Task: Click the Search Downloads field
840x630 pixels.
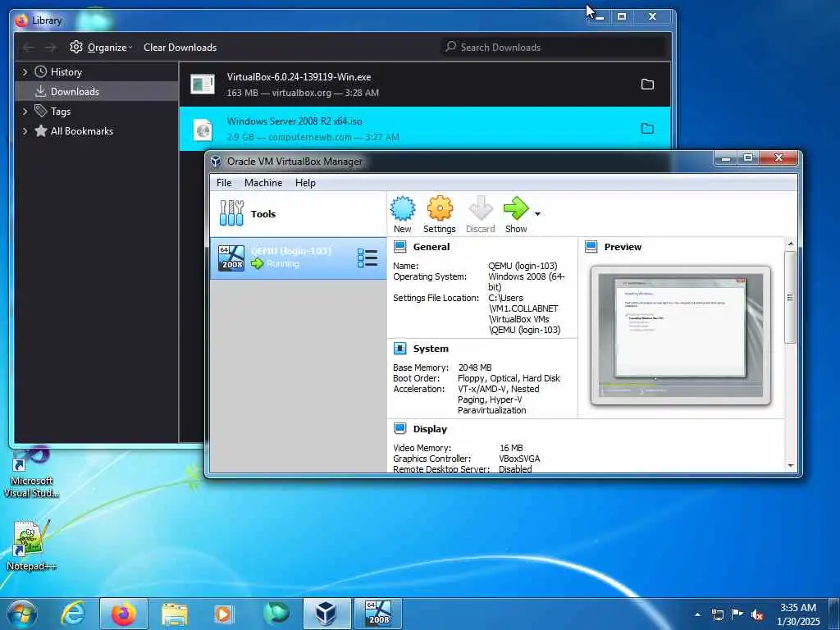Action: pos(554,47)
